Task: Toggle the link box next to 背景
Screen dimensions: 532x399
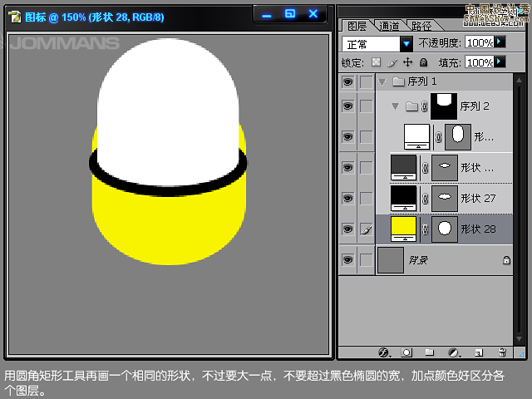Action: pos(366,260)
